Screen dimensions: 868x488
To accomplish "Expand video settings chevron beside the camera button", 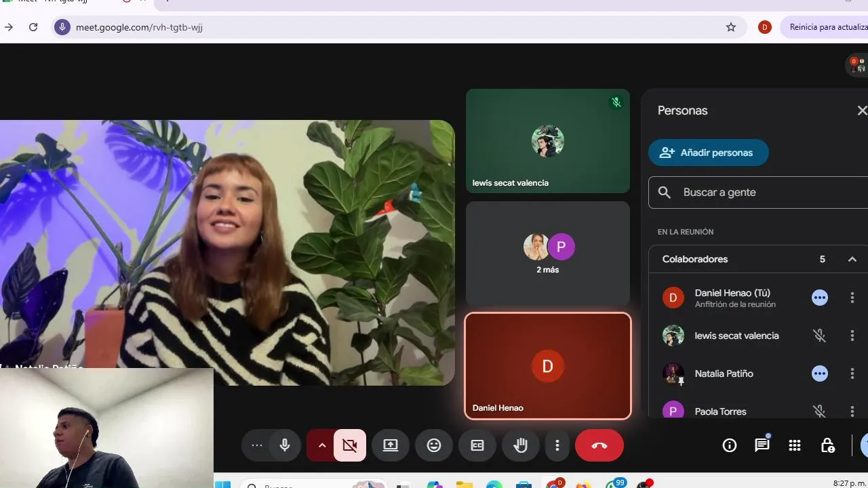I will click(322, 445).
